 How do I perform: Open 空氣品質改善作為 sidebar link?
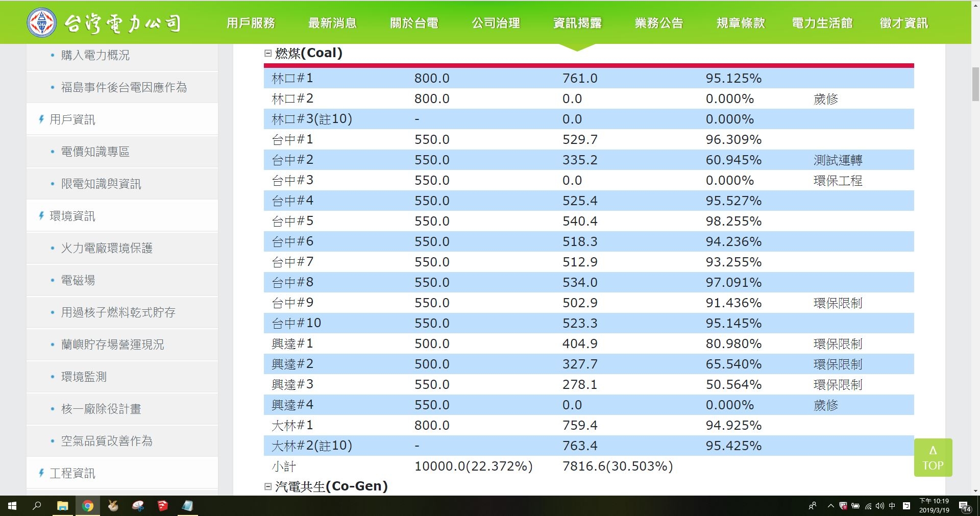[107, 441]
